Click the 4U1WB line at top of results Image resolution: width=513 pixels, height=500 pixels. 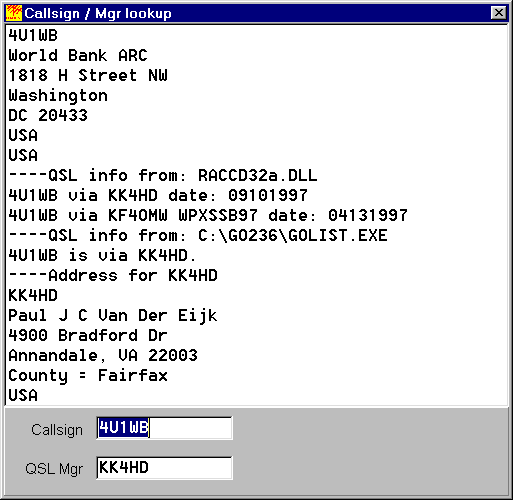click(33, 35)
